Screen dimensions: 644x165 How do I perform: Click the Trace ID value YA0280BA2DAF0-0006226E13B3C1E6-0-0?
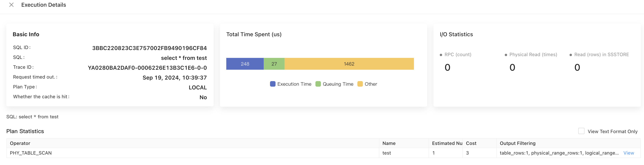[x=147, y=68]
